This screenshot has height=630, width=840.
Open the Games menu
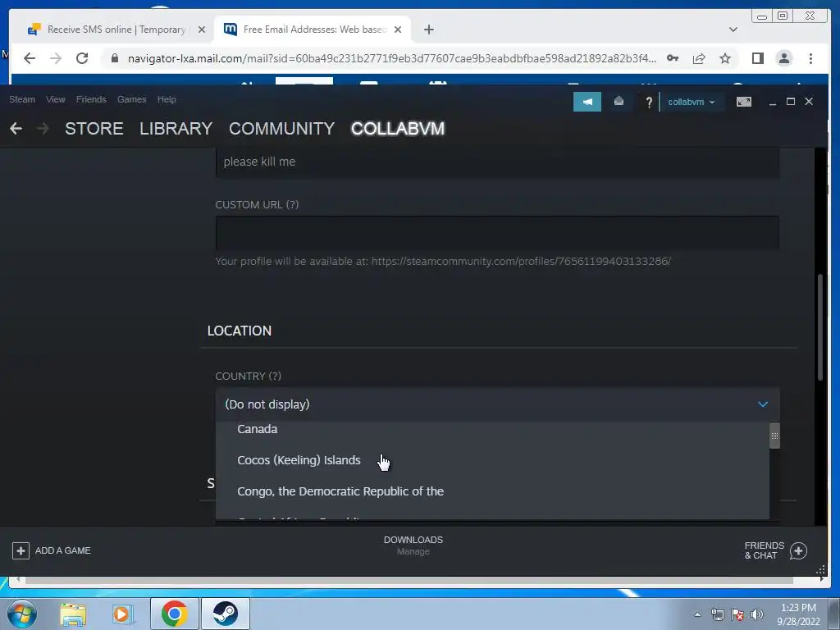click(x=131, y=99)
